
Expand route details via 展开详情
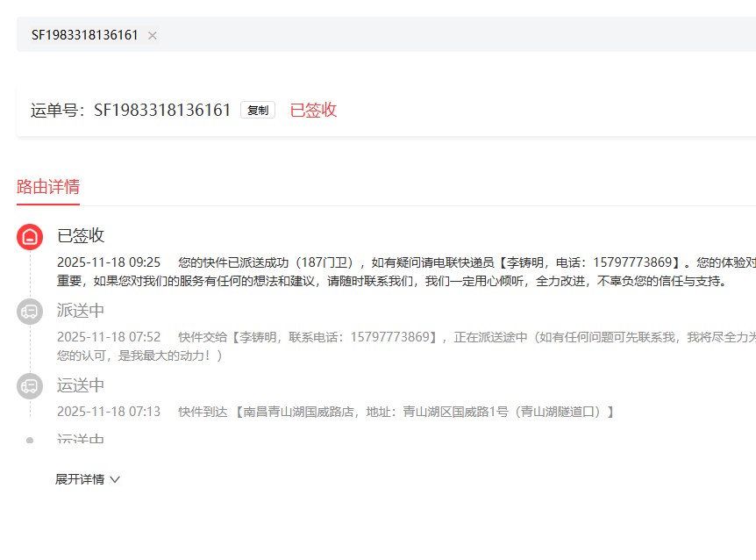click(80, 479)
